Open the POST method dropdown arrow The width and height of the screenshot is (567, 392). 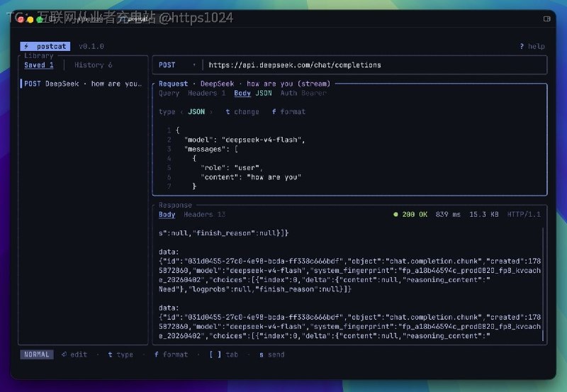tap(194, 65)
